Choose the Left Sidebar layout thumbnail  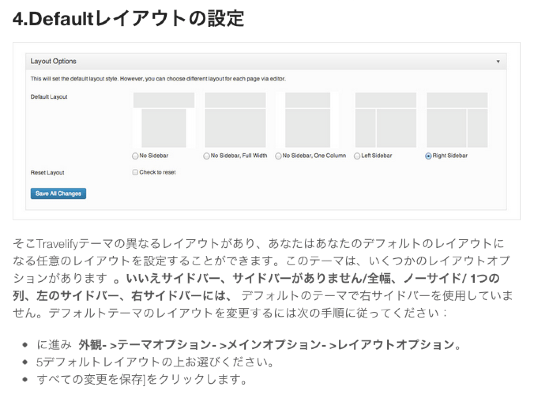click(x=386, y=120)
